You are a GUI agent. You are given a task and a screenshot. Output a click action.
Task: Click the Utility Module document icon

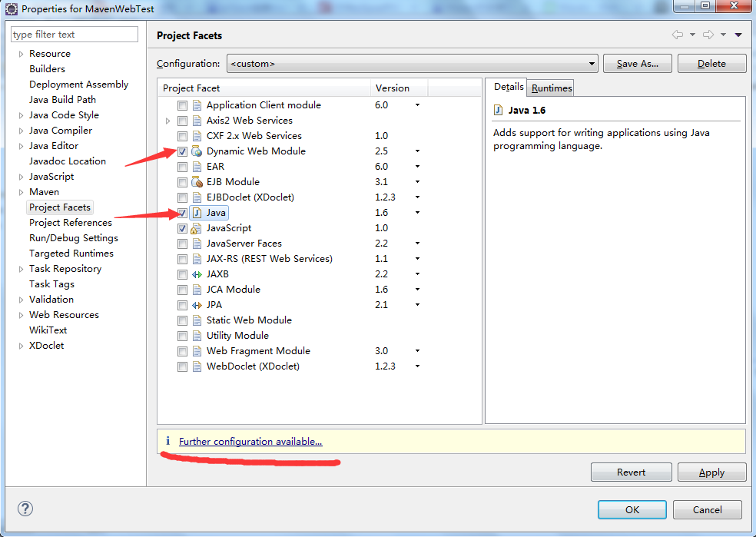197,336
